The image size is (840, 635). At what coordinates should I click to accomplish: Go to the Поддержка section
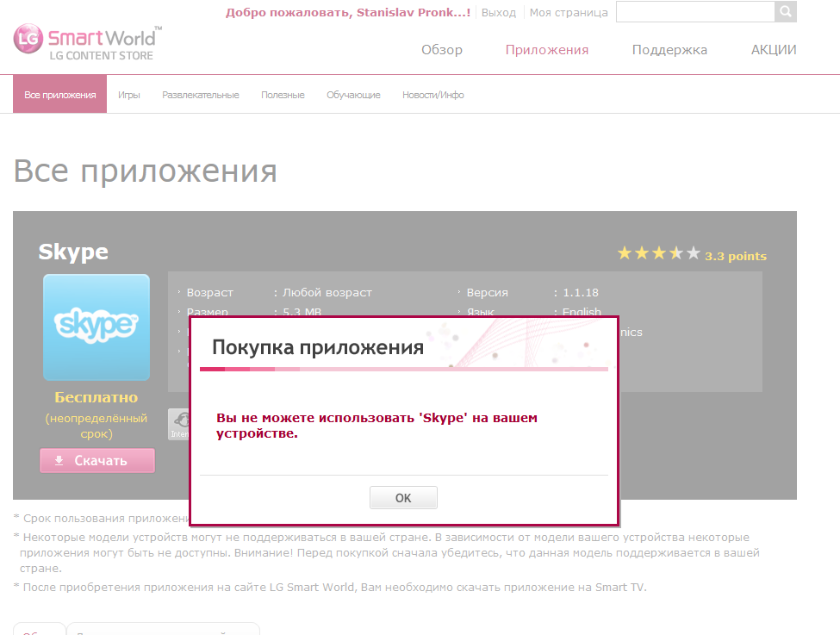(669, 50)
